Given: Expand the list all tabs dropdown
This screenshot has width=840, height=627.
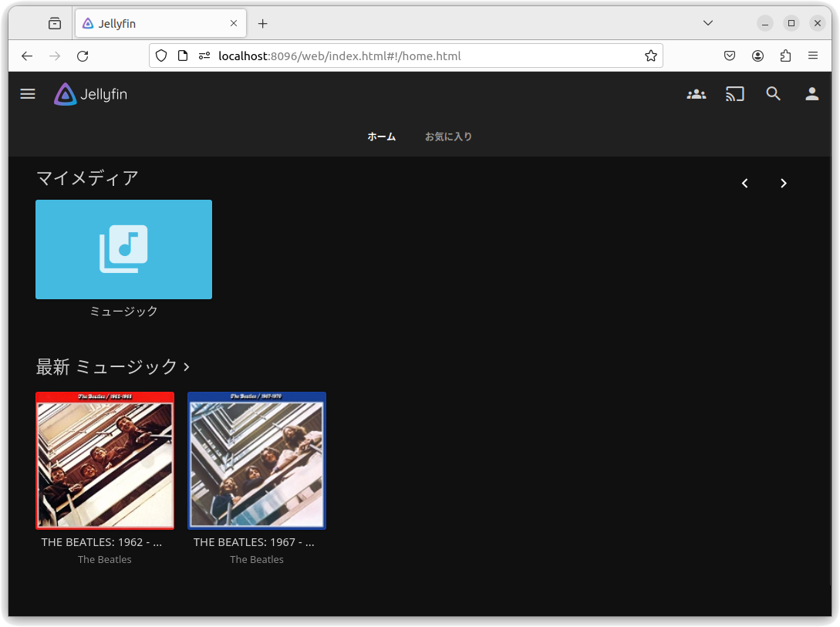Looking at the screenshot, I should click(x=707, y=23).
